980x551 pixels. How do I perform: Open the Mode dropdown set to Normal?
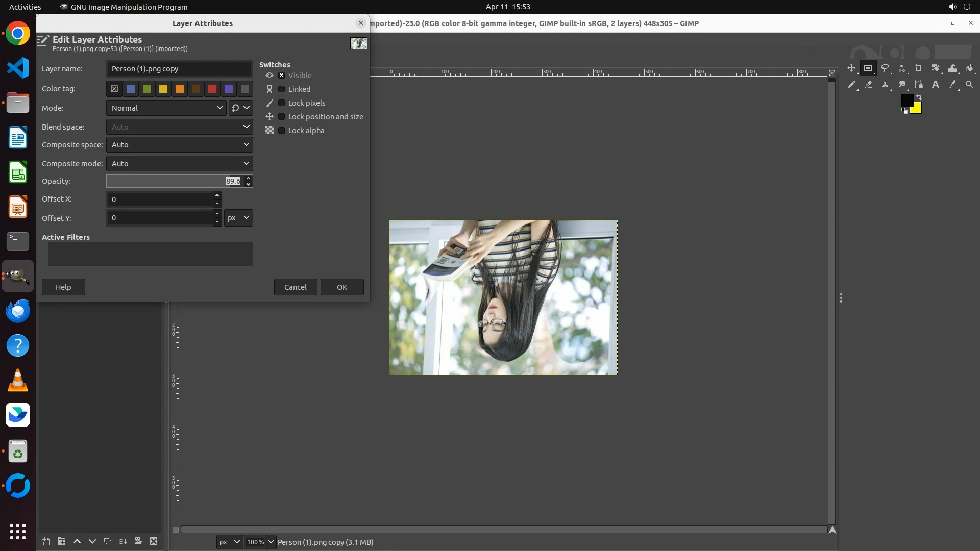(166, 108)
